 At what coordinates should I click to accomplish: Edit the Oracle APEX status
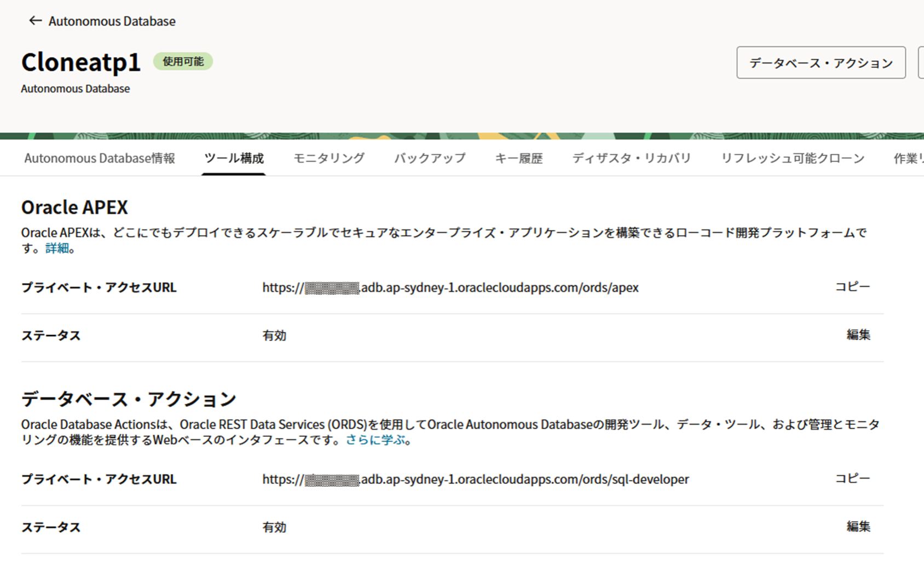pyautogui.click(x=858, y=334)
